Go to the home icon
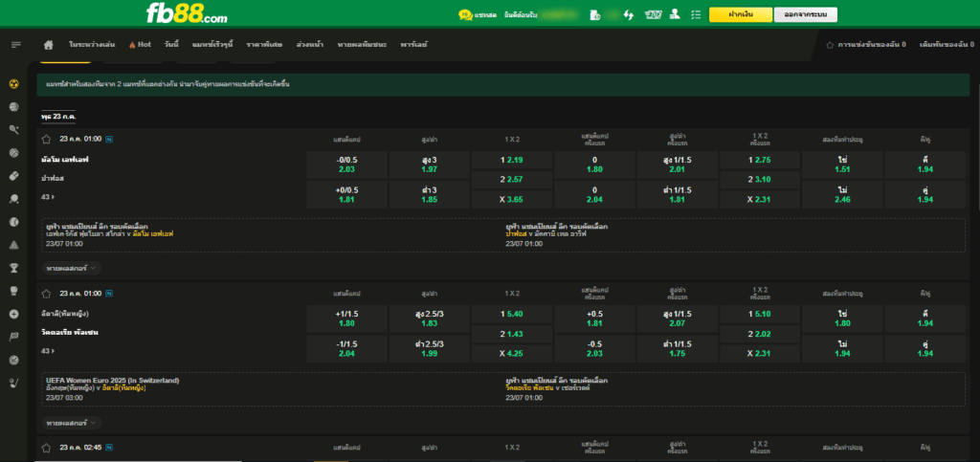Image resolution: width=980 pixels, height=462 pixels. (x=48, y=44)
